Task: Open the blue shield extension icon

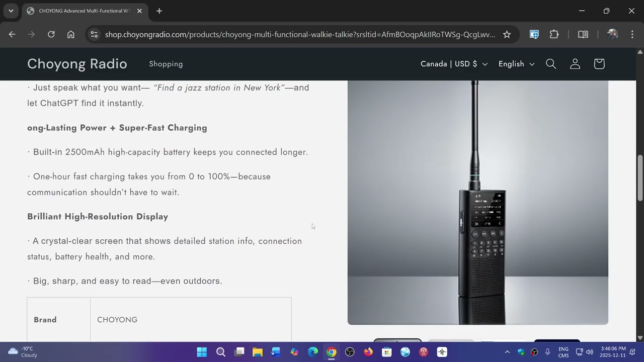Action: tap(534, 34)
